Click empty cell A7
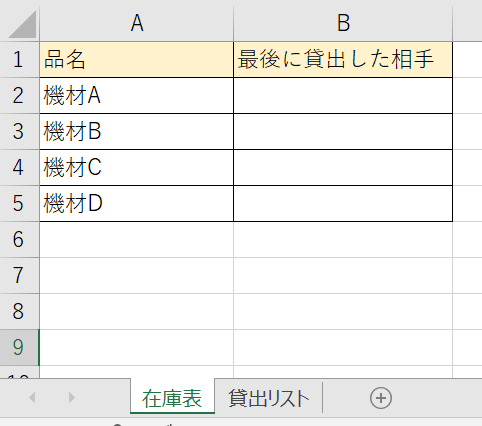The height and width of the screenshot is (426, 482). coord(137,275)
